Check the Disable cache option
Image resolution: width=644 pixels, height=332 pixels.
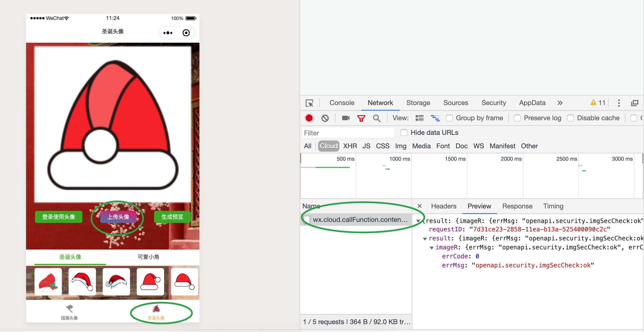click(571, 118)
